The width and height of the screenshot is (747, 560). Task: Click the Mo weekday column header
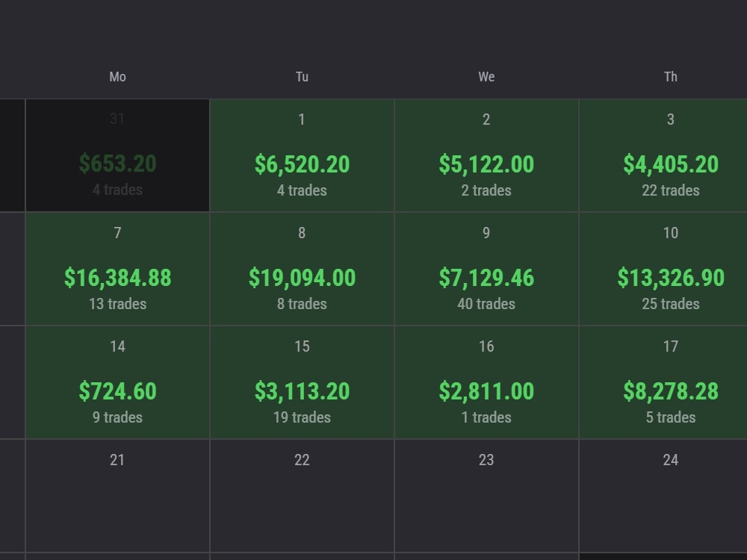click(x=118, y=77)
